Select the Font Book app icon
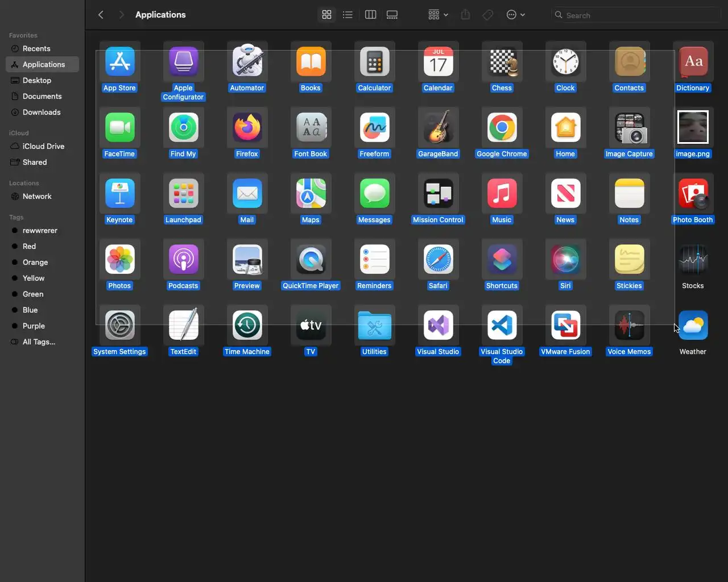Screen dimensions: 728x582 [311, 127]
